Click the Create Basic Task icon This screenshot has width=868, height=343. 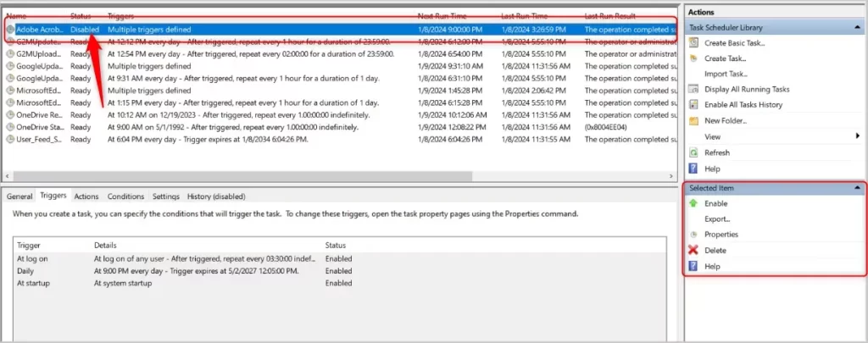pos(693,42)
